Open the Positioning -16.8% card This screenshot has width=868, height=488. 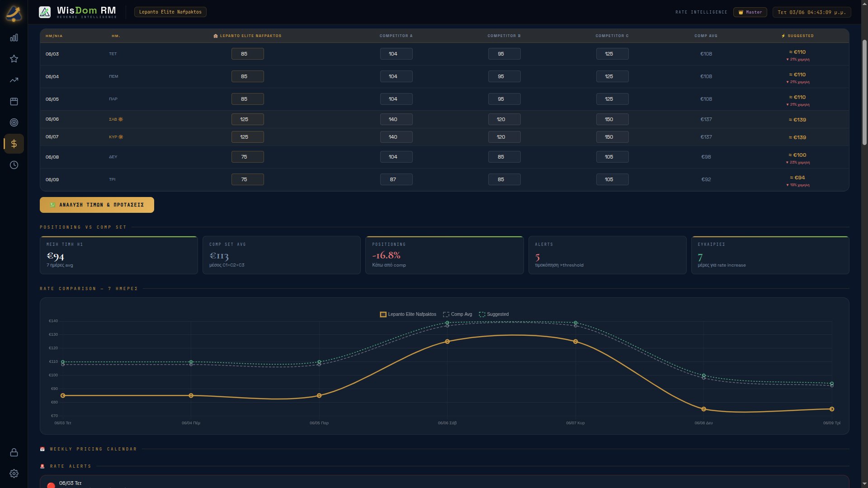(x=444, y=255)
